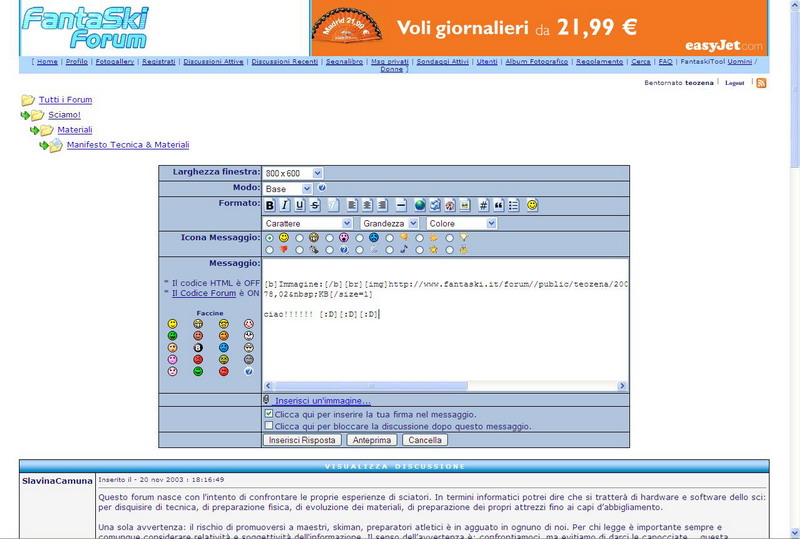Open the Colore dropdown
The height and width of the screenshot is (539, 800).
tap(462, 223)
